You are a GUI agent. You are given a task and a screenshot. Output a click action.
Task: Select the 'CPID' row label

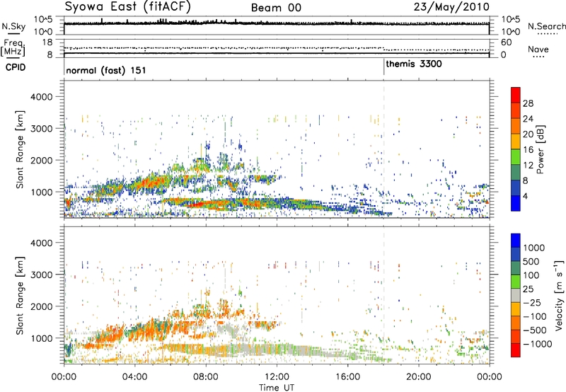[16, 67]
